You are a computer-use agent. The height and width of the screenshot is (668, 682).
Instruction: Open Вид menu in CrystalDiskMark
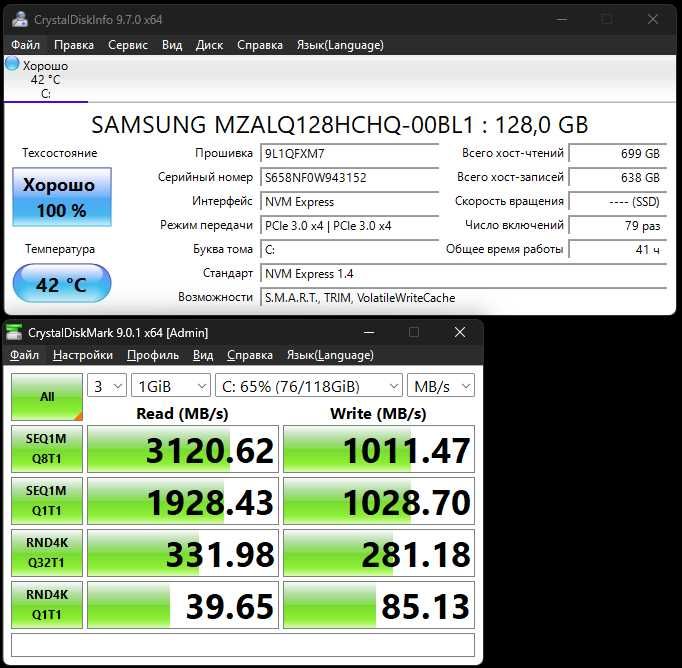(203, 355)
